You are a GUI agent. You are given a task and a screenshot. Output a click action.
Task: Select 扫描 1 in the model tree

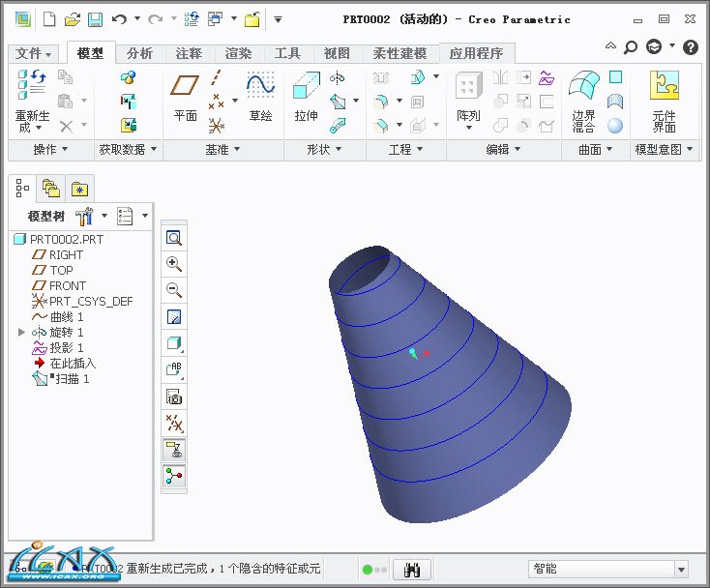point(70,379)
